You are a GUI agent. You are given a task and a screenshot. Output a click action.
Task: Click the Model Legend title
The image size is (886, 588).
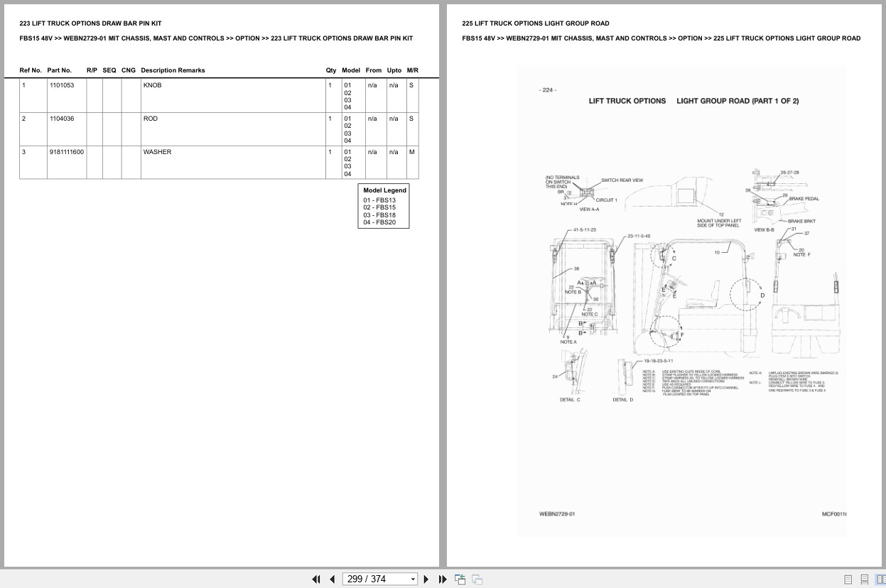coord(384,190)
